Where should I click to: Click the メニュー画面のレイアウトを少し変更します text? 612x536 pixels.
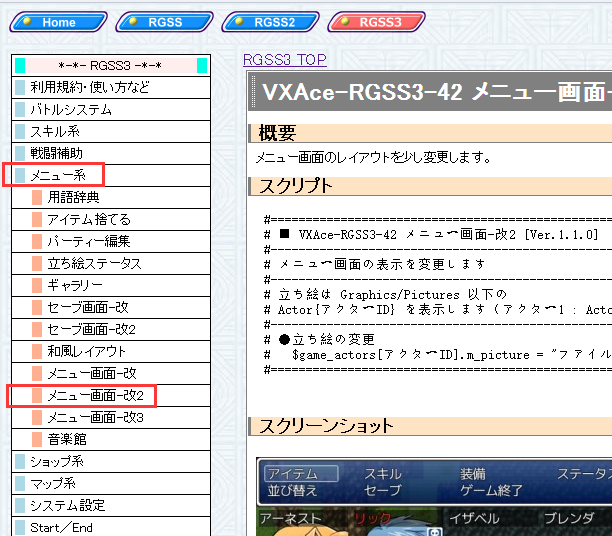[373, 158]
